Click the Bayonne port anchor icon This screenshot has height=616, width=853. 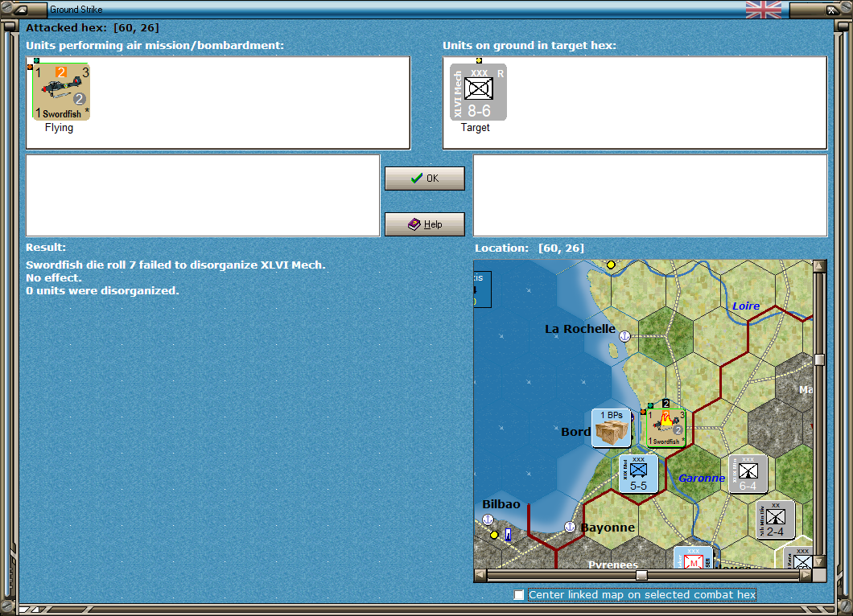[x=570, y=526]
